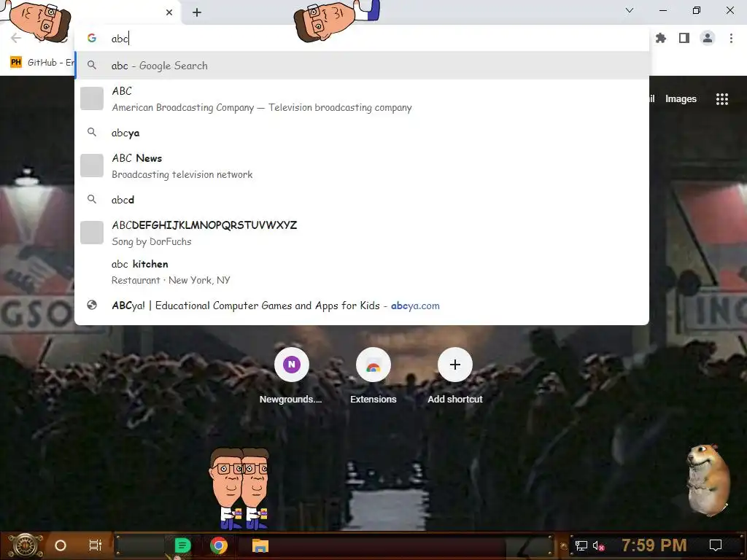Image resolution: width=747 pixels, height=560 pixels.
Task: Open the Images link
Action: pyautogui.click(x=681, y=99)
